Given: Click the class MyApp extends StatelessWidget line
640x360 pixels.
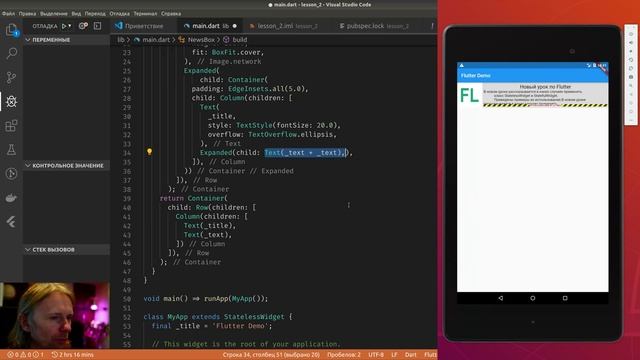Looking at the screenshot, I should [x=218, y=317].
